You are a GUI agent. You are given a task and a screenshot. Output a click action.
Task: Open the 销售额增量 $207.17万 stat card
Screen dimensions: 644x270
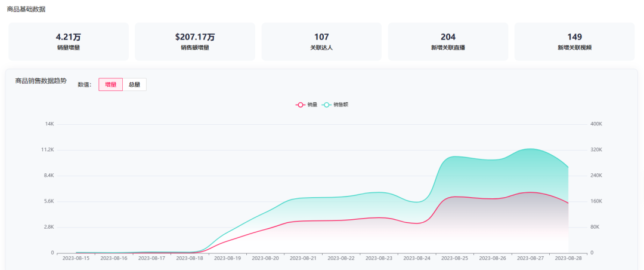click(195, 41)
